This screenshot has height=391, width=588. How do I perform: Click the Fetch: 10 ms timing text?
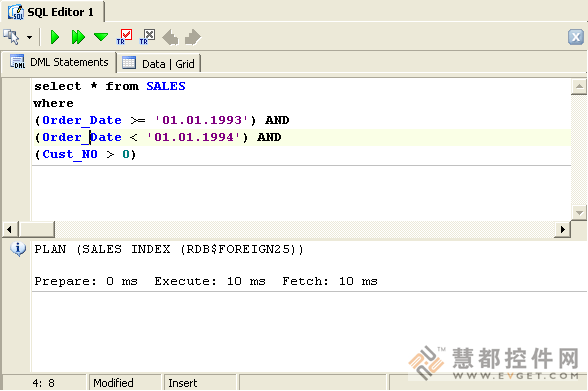pyautogui.click(x=330, y=281)
